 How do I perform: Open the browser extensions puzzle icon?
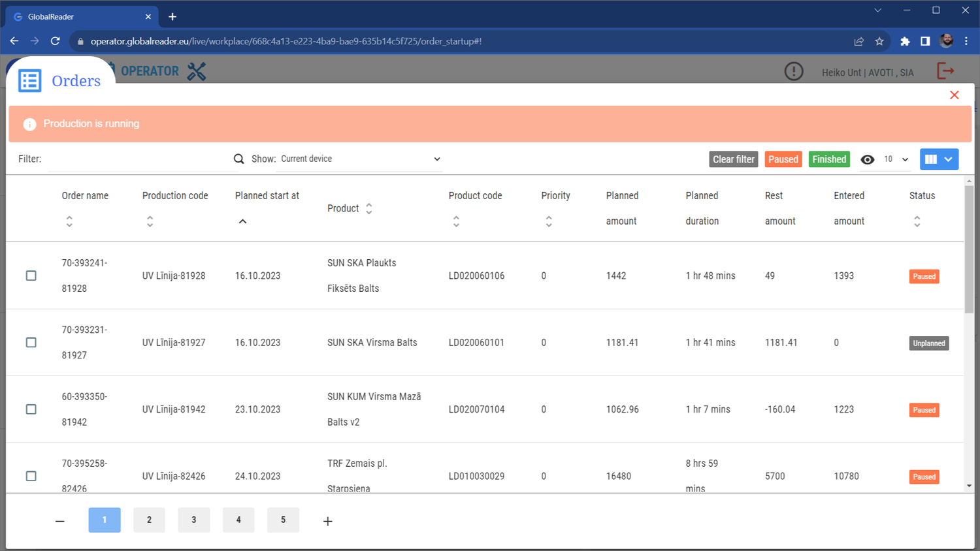click(x=905, y=40)
